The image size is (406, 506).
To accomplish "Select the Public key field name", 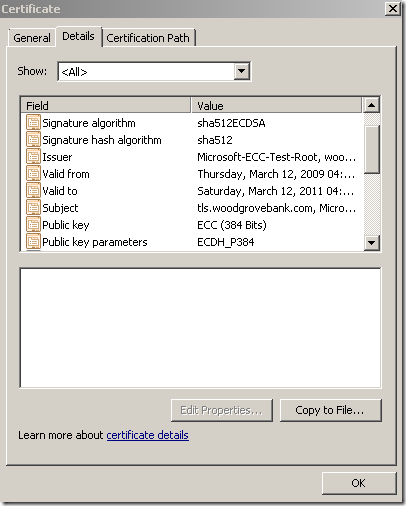I will click(66, 225).
